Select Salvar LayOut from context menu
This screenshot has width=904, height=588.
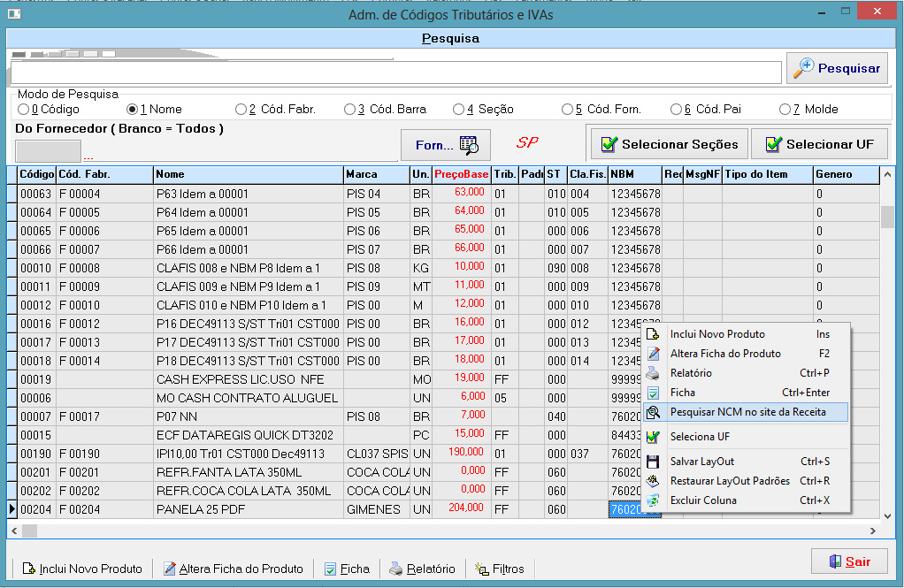(701, 462)
